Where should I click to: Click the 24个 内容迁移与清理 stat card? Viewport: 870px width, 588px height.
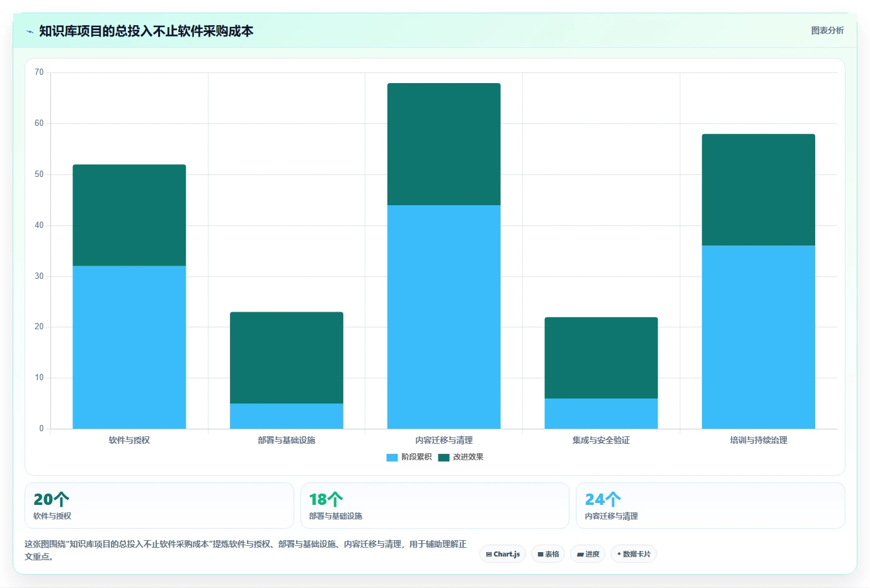711,506
